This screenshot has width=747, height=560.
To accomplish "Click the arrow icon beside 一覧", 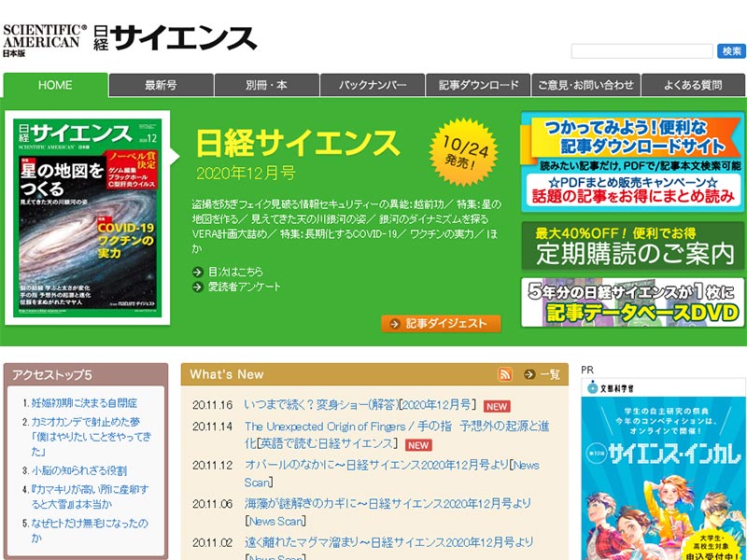I will (x=529, y=374).
